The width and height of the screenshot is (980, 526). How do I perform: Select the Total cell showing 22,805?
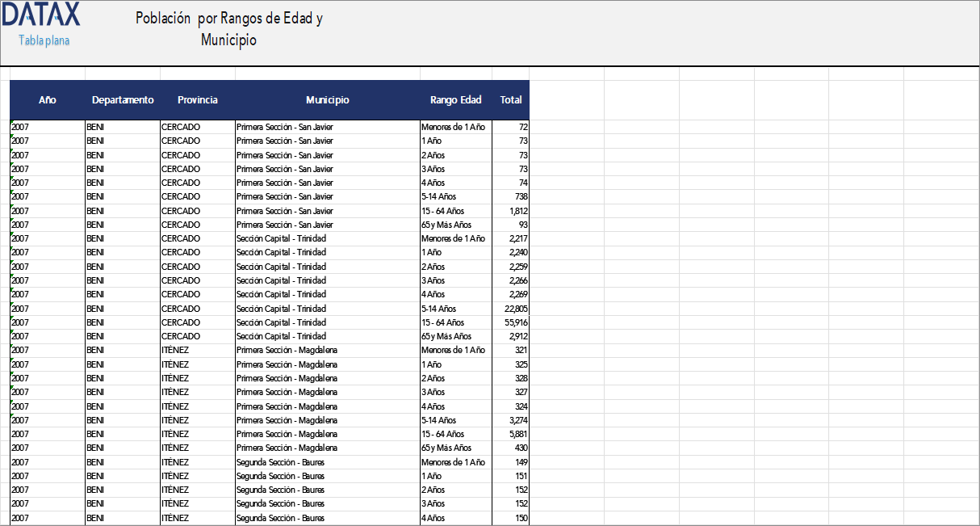[x=511, y=309]
